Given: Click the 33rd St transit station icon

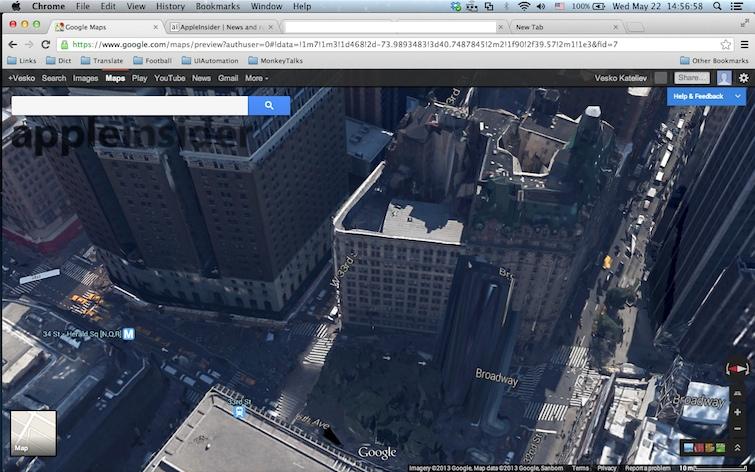Looking at the screenshot, I should (239, 412).
